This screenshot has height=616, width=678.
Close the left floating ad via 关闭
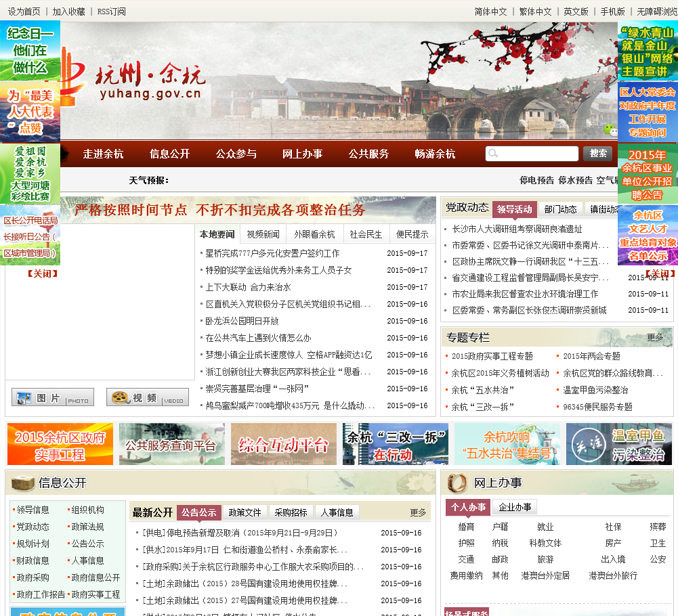42,273
